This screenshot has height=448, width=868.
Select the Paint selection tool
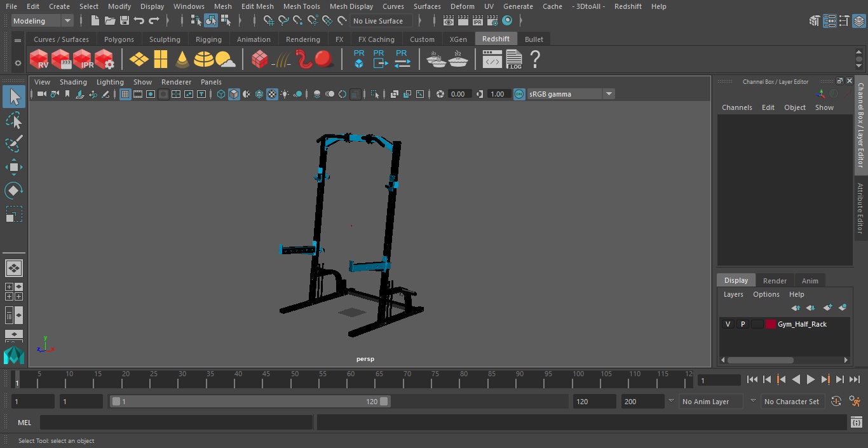coord(14,144)
